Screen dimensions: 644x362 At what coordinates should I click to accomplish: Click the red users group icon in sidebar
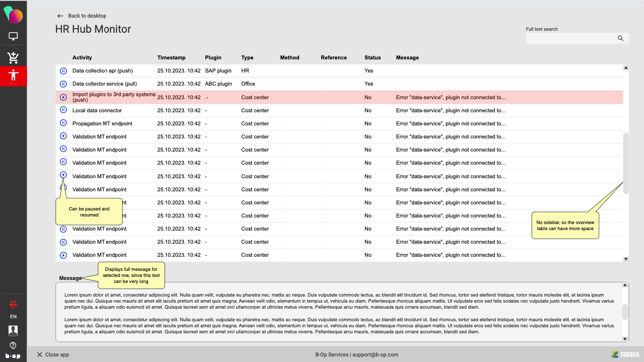[x=13, y=304]
